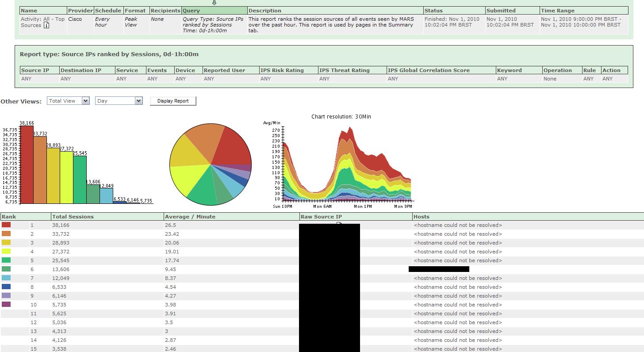Screen dimensions: 644x352
Task: Click the unresolved hostname in rank 1 row
Action: (458, 225)
